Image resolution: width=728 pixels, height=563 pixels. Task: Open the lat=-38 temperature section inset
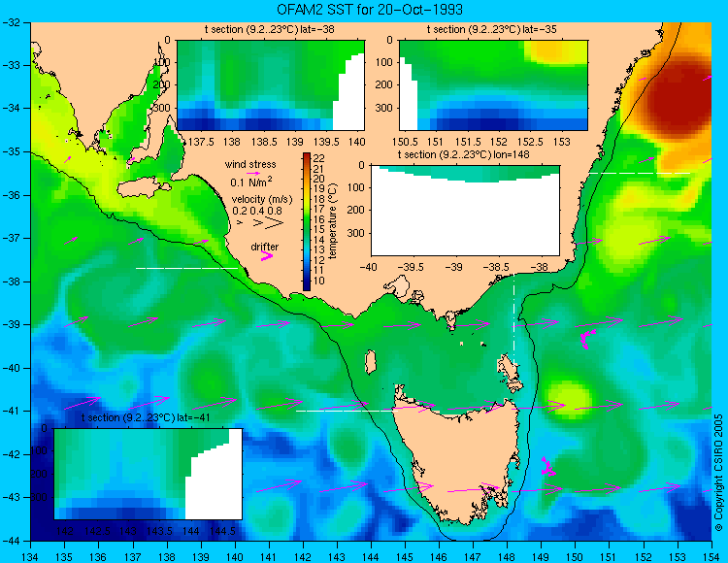[271, 85]
